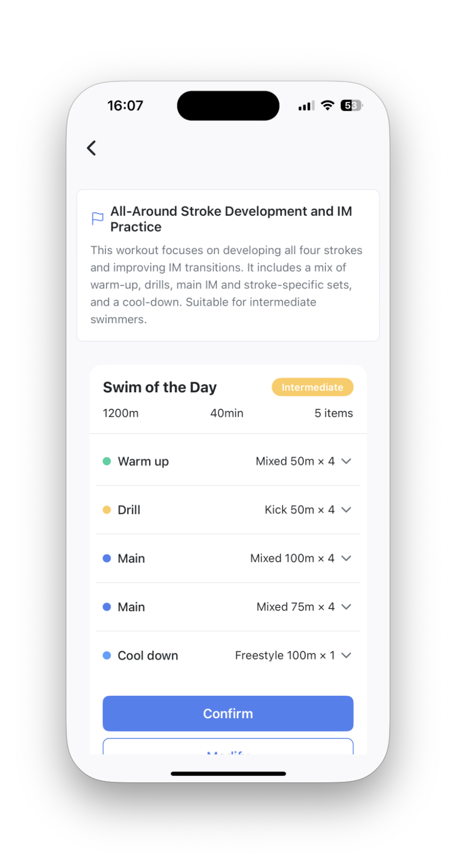Tap the partially visible Modify button
The image size is (456, 868).
[x=228, y=747]
